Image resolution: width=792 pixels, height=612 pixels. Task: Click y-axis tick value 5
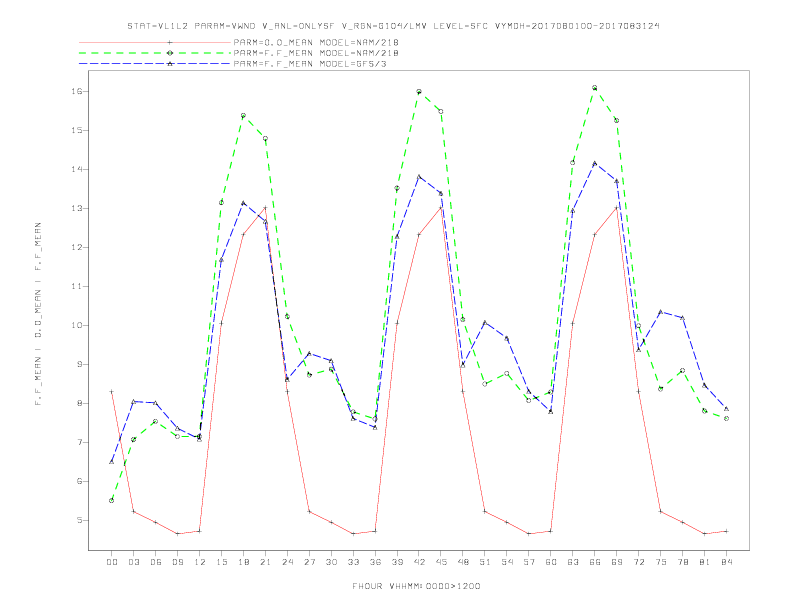pos(80,520)
